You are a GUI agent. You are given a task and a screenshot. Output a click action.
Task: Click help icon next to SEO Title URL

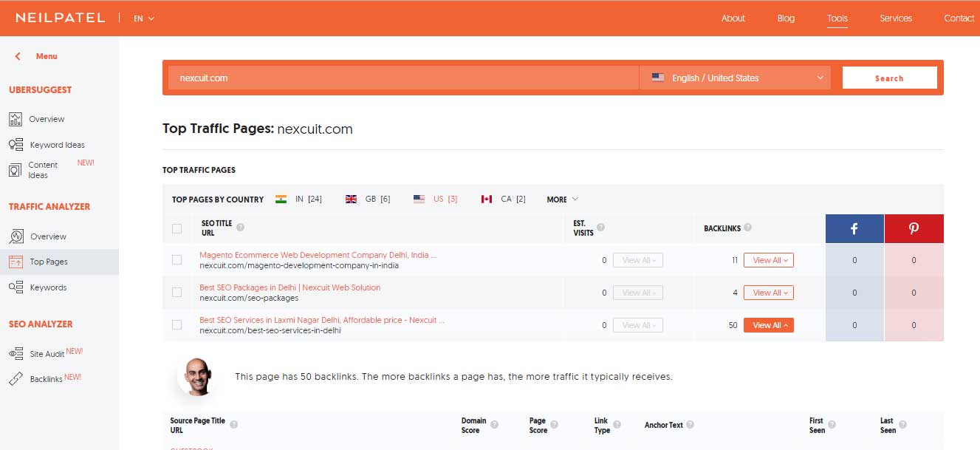240,228
